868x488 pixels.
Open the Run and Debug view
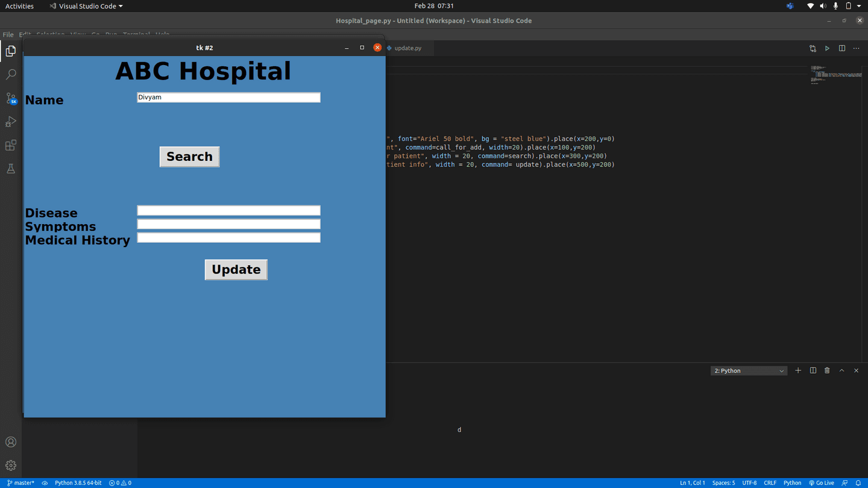(11, 122)
